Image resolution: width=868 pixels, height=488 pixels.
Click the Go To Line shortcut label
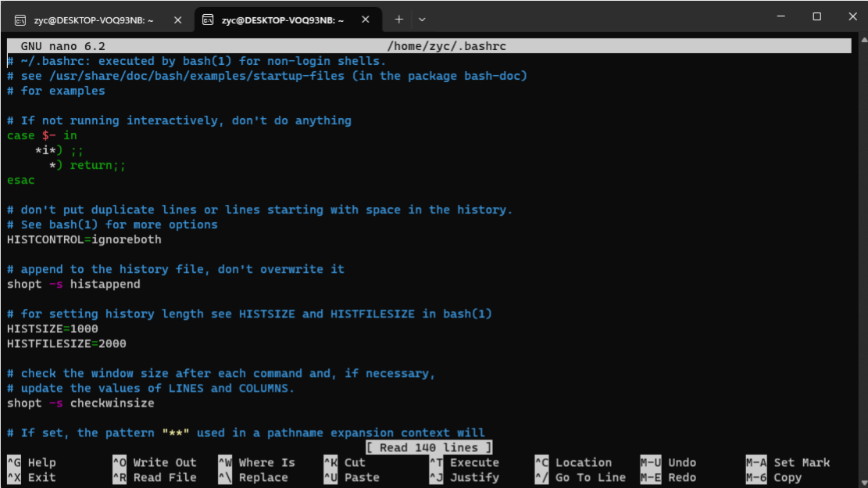[x=591, y=477]
